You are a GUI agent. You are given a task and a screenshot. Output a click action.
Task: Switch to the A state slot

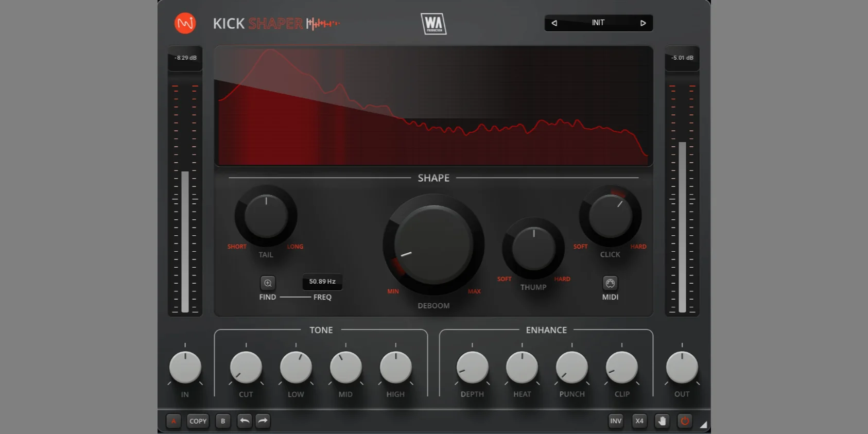pos(173,421)
